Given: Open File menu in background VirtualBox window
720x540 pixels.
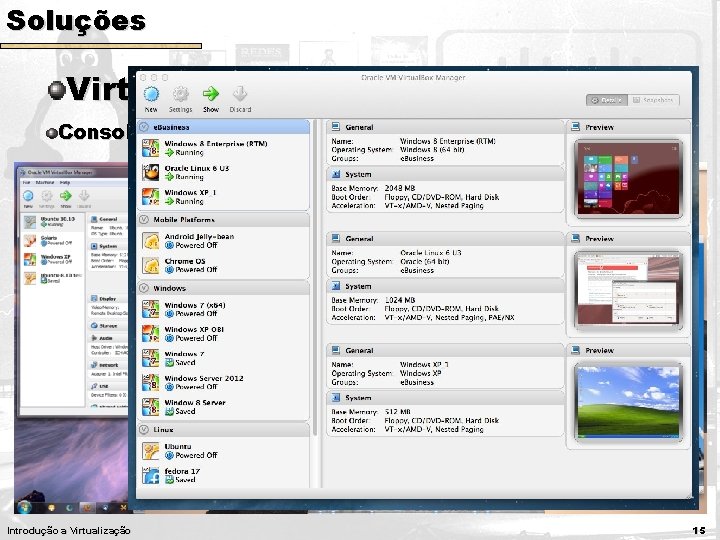Looking at the screenshot, I should (x=27, y=182).
